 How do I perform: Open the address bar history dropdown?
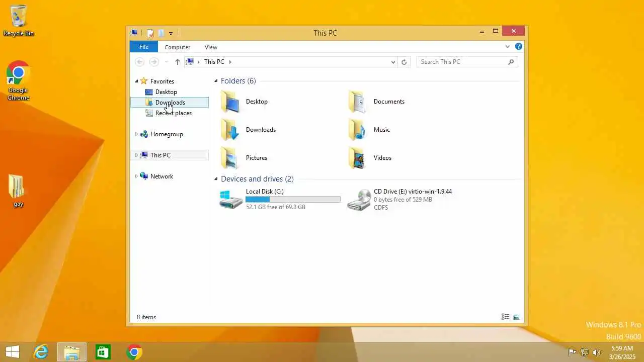(x=393, y=62)
